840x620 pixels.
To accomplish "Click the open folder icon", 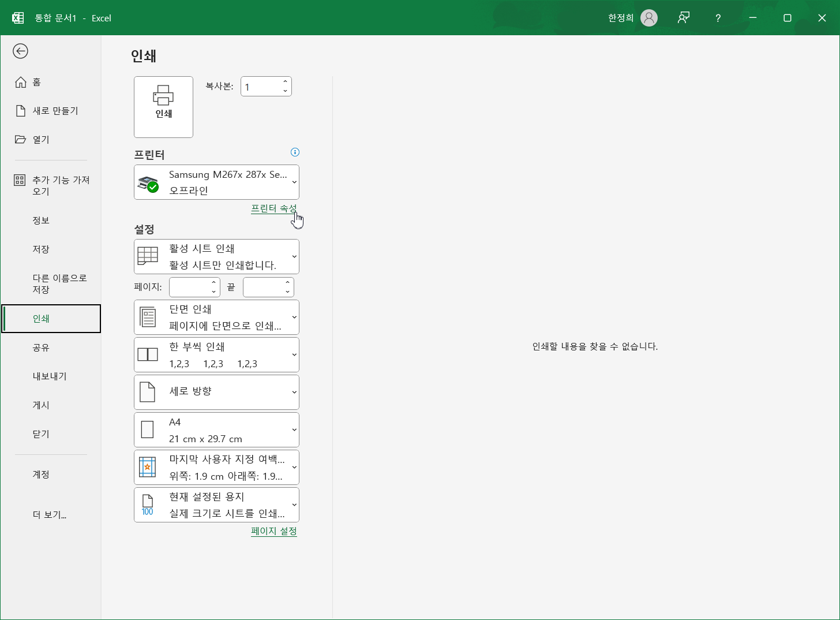I will 21,140.
